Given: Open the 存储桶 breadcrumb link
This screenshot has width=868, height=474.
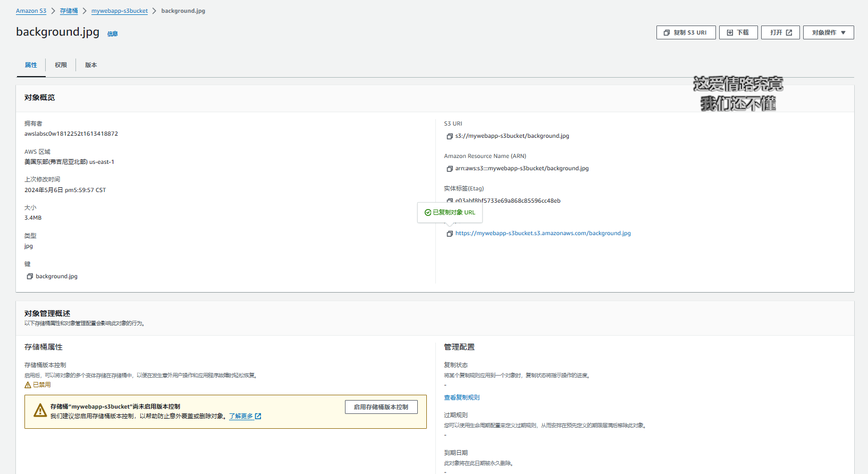Looking at the screenshot, I should coord(69,11).
